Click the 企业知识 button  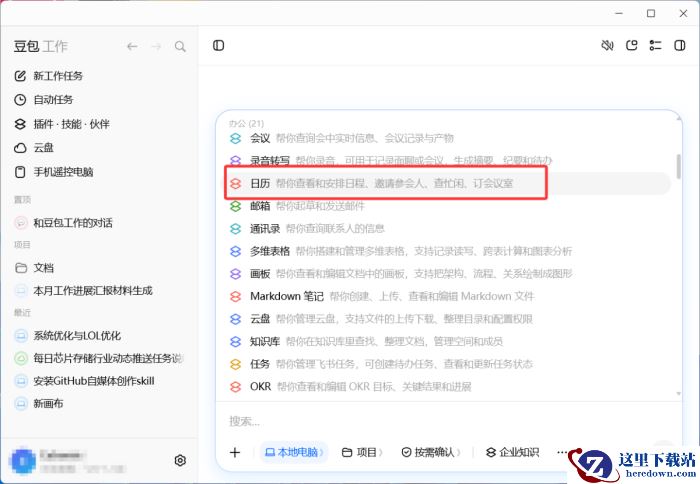pyautogui.click(x=512, y=452)
